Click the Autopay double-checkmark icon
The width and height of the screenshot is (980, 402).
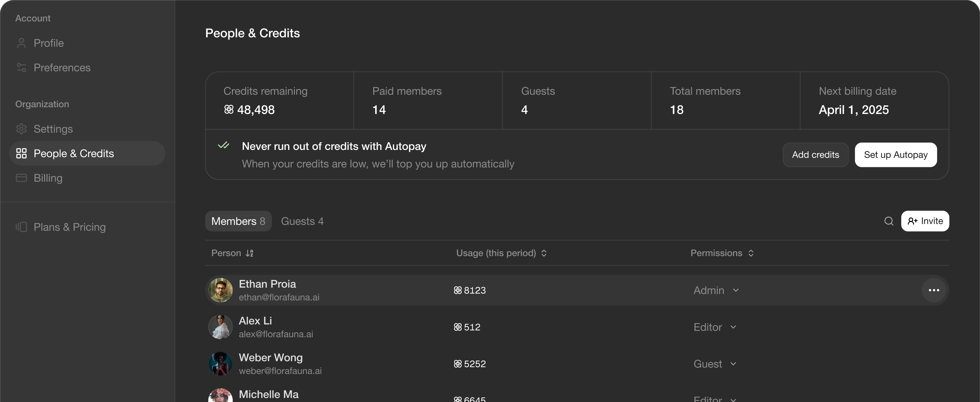pyautogui.click(x=224, y=146)
